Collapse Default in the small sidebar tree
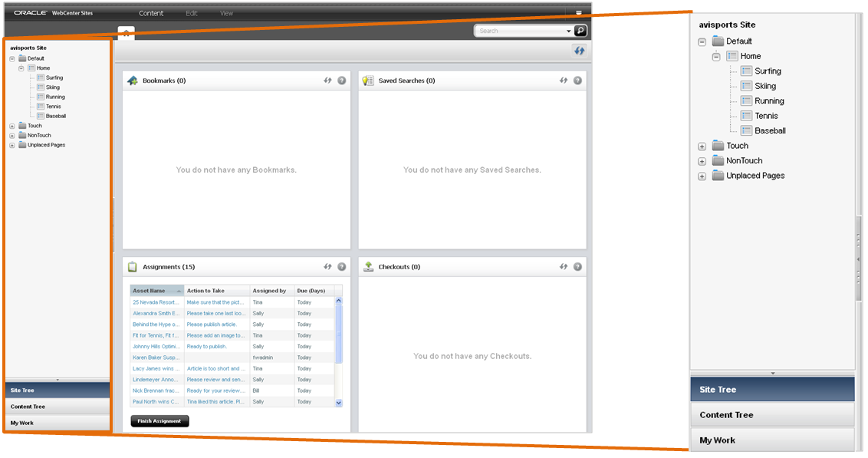The height and width of the screenshot is (458, 868). (12, 59)
